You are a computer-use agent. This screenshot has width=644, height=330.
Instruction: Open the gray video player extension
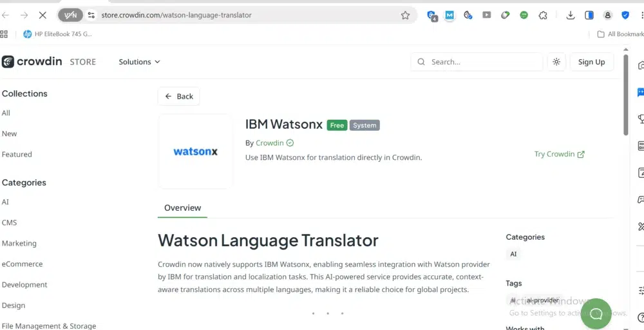(487, 15)
